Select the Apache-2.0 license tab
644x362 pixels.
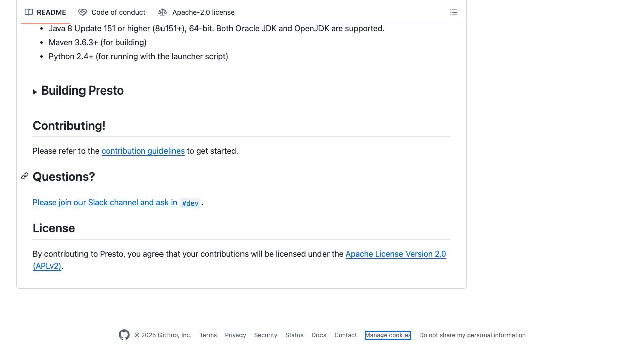coord(203,12)
